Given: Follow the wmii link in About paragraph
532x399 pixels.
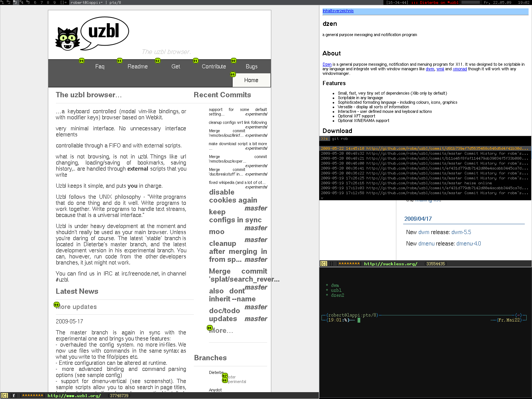Looking at the screenshot, I should pos(440,69).
